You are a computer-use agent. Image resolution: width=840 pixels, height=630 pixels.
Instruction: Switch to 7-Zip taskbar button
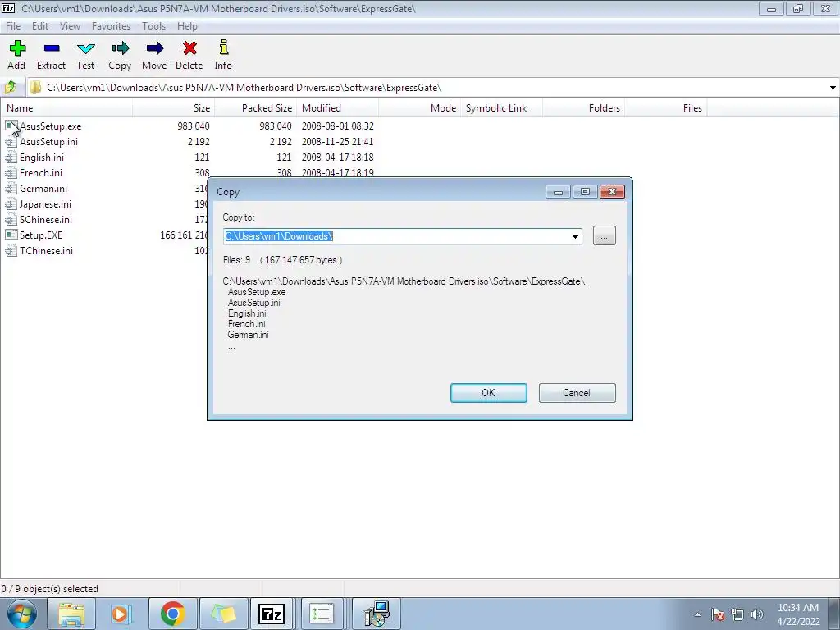(271, 614)
